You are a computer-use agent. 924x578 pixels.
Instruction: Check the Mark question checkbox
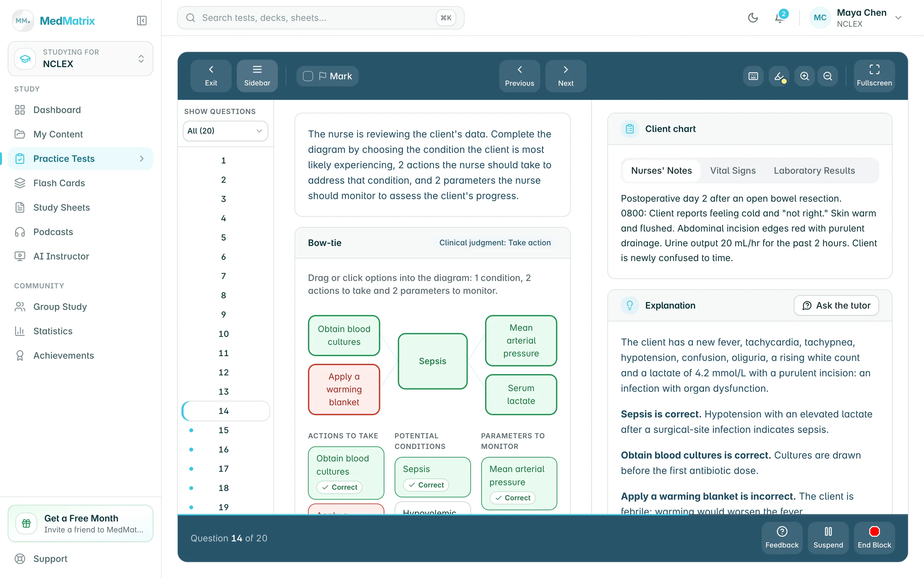click(308, 76)
